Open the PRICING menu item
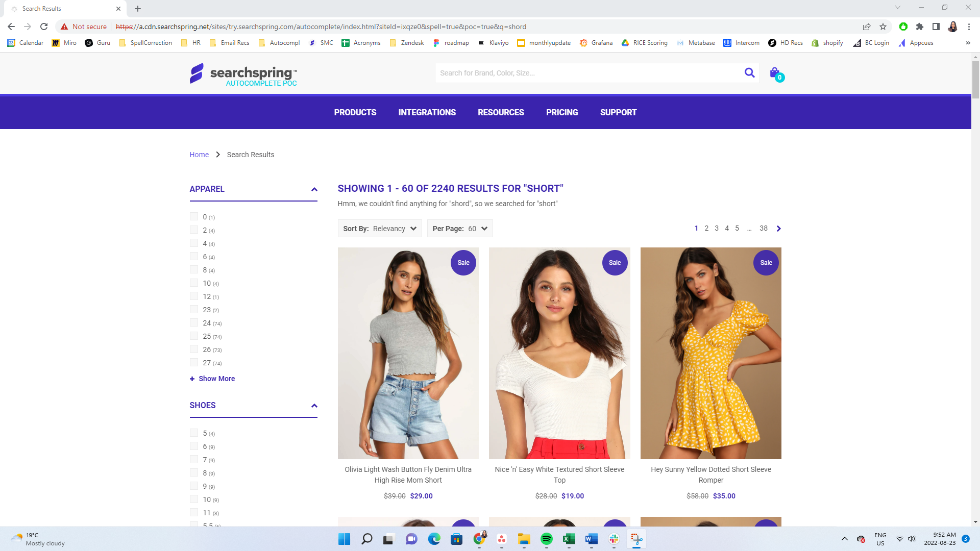Viewport: 980px width, 551px height. tap(562, 112)
